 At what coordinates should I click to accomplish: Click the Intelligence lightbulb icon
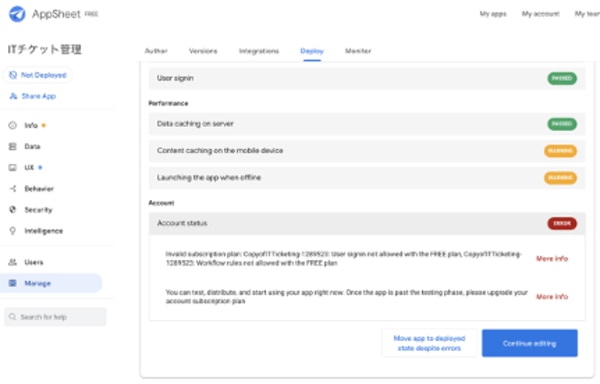tap(13, 231)
